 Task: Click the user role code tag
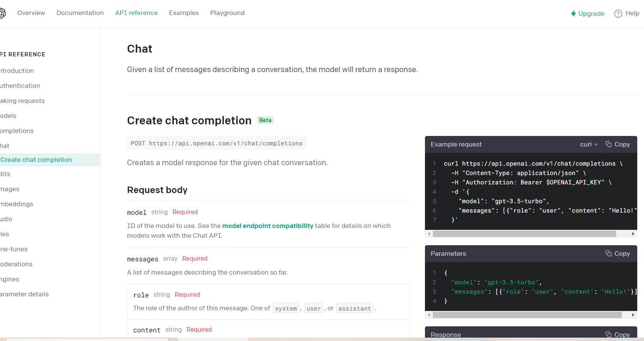(314, 308)
